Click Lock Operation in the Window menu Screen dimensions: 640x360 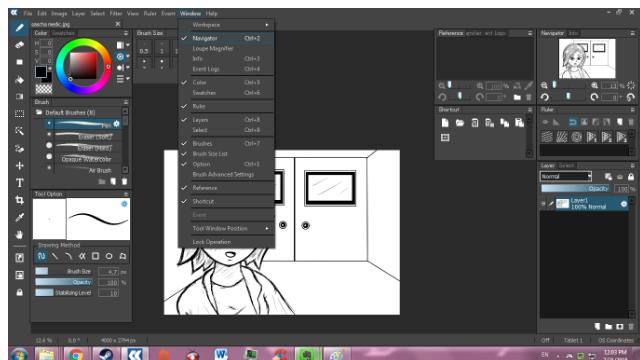[227, 242]
